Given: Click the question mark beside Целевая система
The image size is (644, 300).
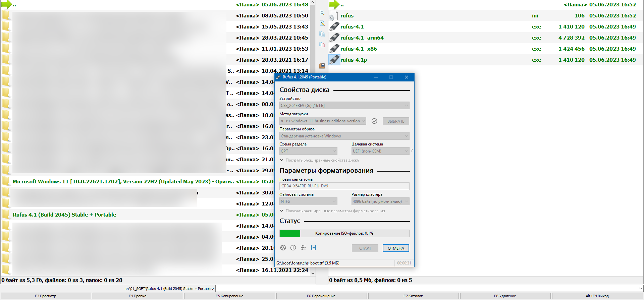Looking at the screenshot, I should (x=412, y=151).
